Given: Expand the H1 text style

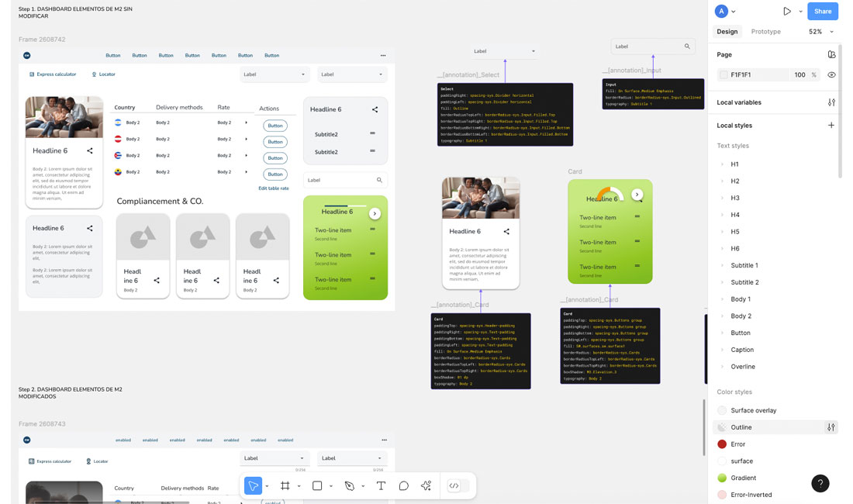Looking at the screenshot, I should click(x=722, y=164).
